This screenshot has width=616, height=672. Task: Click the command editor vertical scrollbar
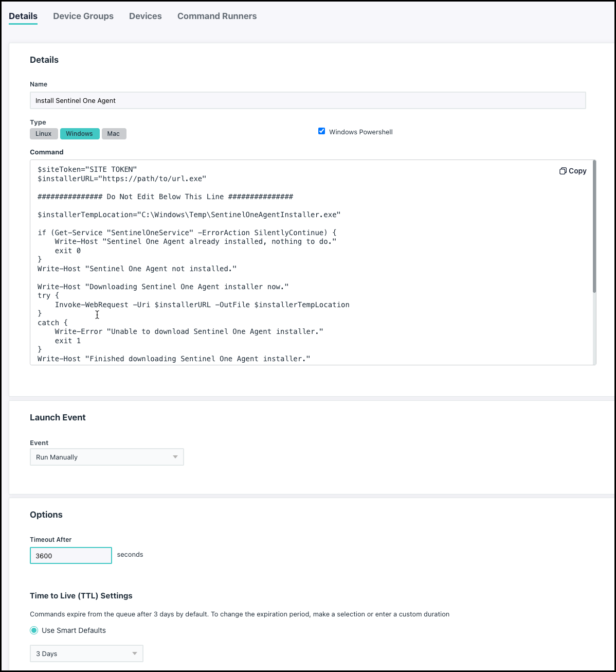point(594,226)
